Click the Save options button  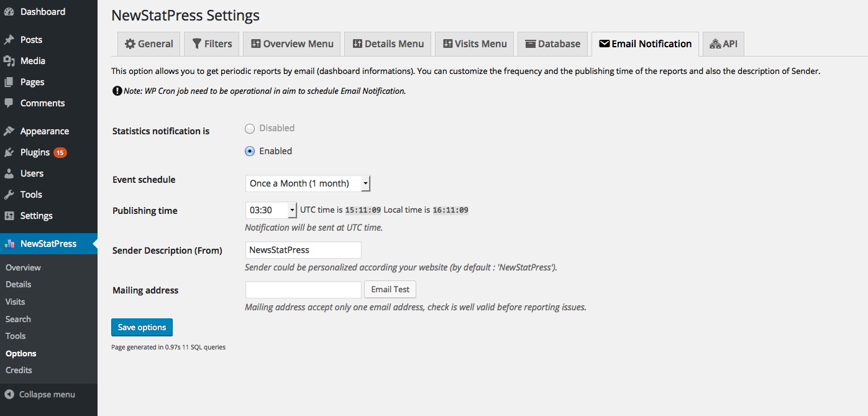[x=142, y=327]
